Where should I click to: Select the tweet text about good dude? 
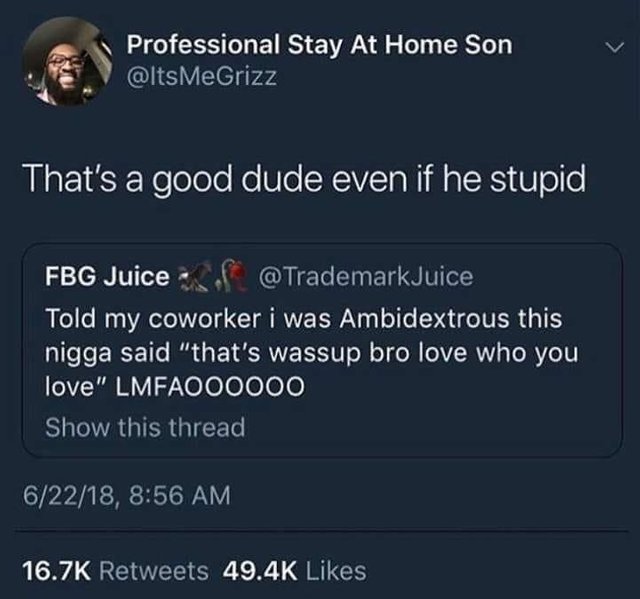click(306, 179)
